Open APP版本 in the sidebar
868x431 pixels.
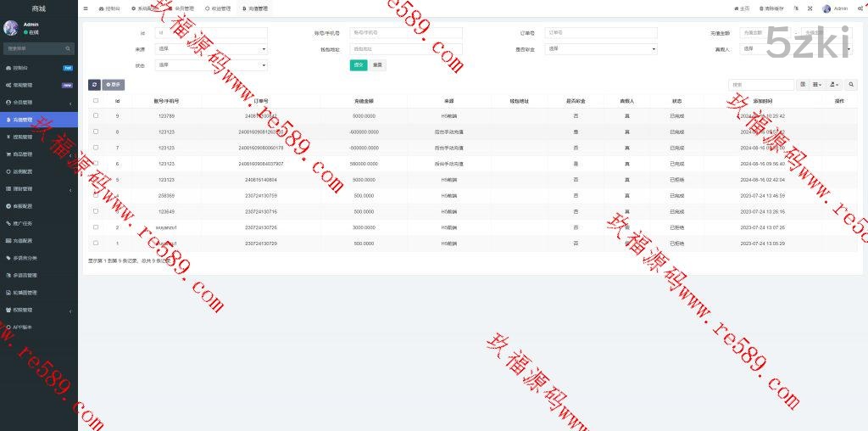(39, 327)
